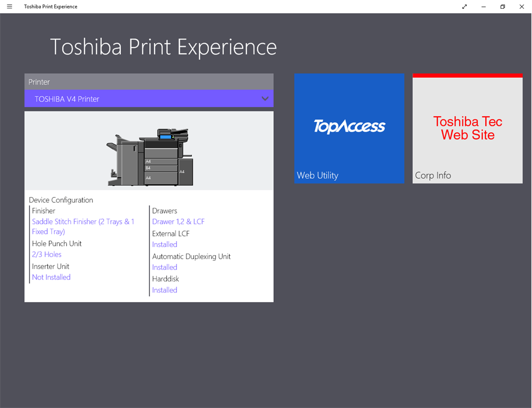532x408 pixels.
Task: Open the TopAccess Web Utility tile
Action: [349, 128]
